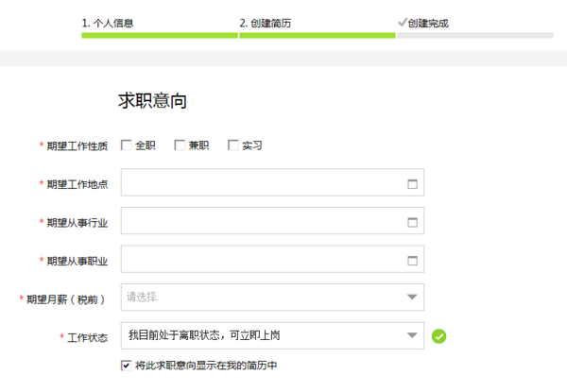Click the arrow icon in 期望月薪 field
This screenshot has height=392, width=567.
412,298
